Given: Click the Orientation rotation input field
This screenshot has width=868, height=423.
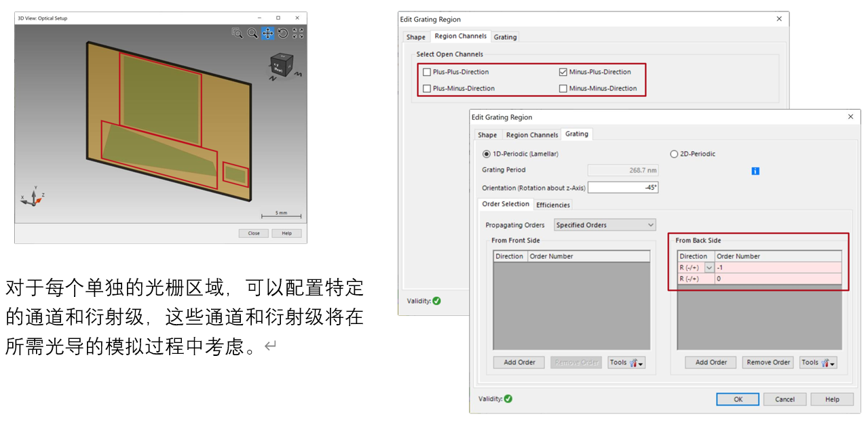Looking at the screenshot, I should point(623,188).
